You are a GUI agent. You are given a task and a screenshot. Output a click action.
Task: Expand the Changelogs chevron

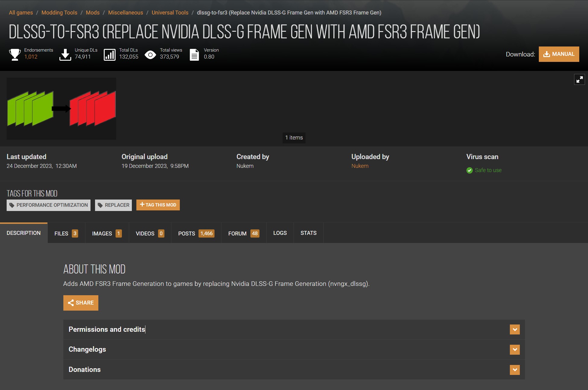click(x=515, y=350)
